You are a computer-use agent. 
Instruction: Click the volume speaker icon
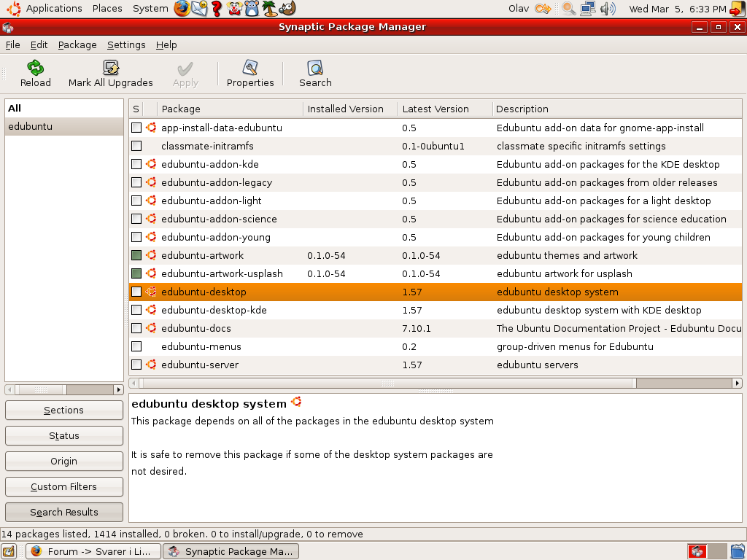tap(608, 9)
